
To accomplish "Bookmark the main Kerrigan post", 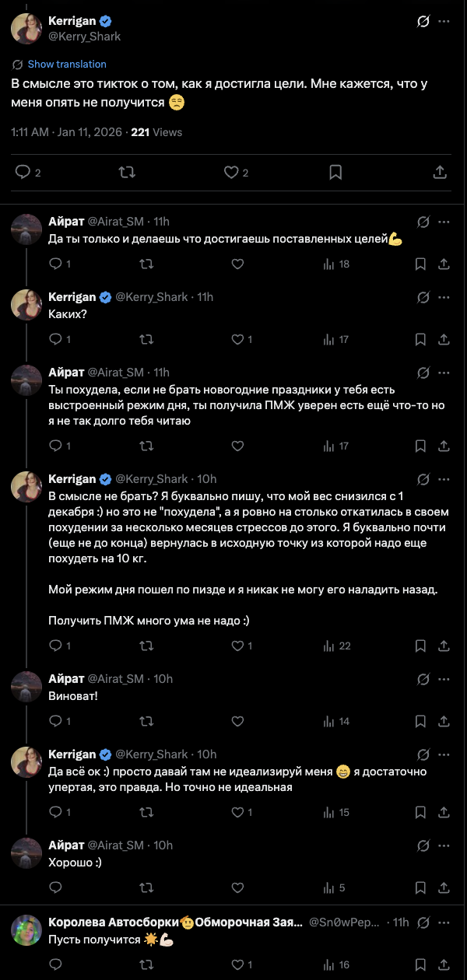I will [x=335, y=172].
